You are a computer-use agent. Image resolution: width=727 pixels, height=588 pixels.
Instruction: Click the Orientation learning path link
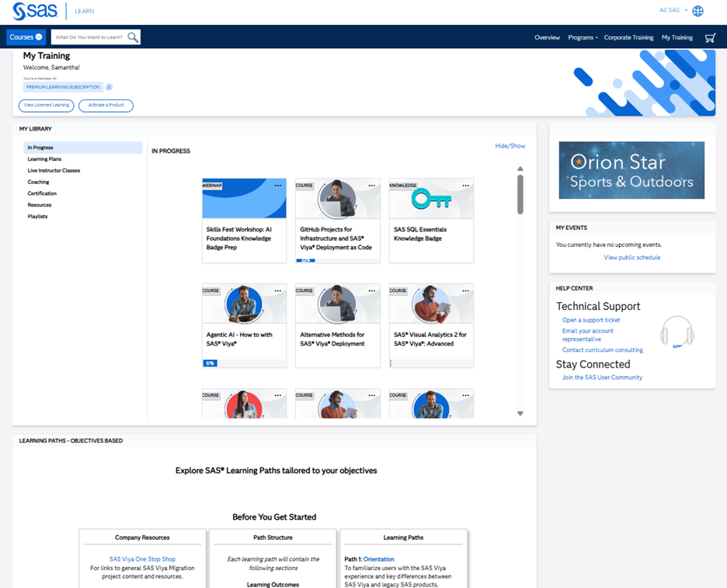[x=379, y=559]
